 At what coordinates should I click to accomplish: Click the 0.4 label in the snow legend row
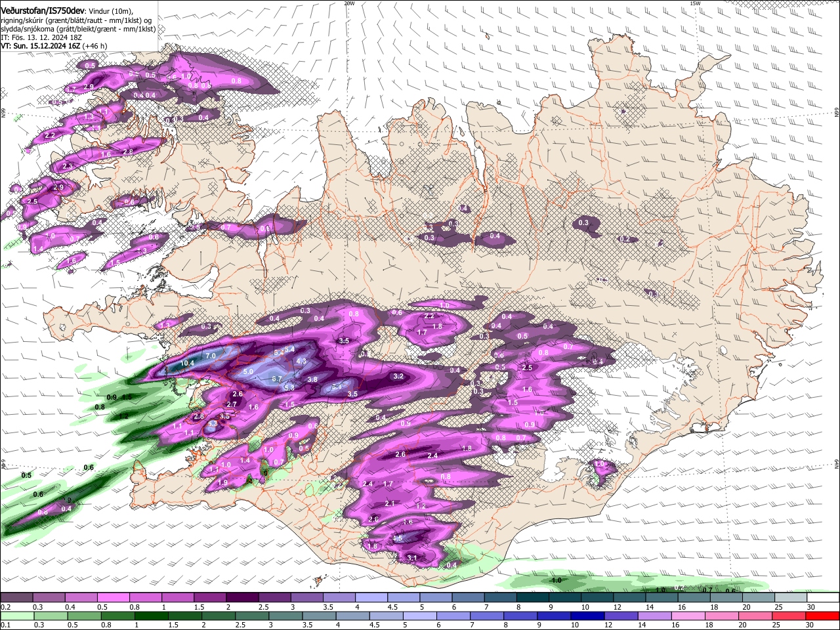[x=70, y=607]
